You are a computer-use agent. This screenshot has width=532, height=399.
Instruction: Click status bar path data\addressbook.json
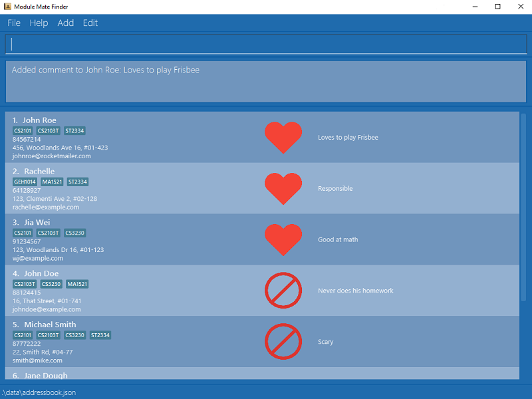(x=39, y=392)
